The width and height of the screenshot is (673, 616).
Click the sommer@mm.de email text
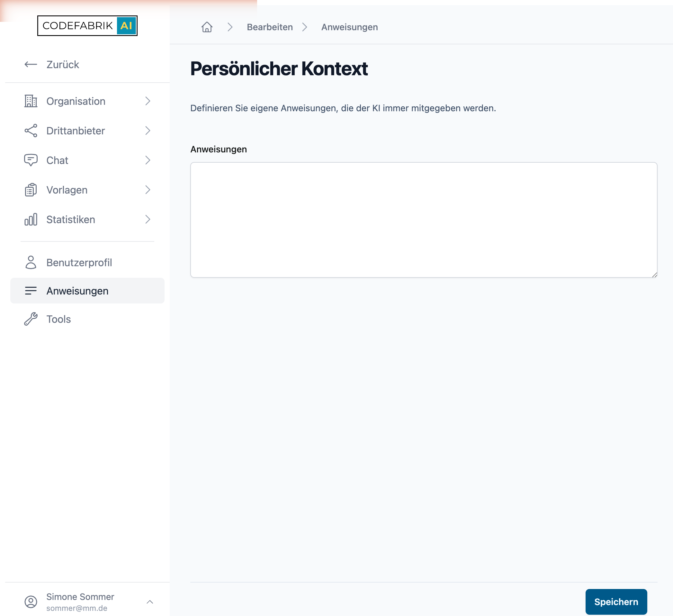click(77, 608)
